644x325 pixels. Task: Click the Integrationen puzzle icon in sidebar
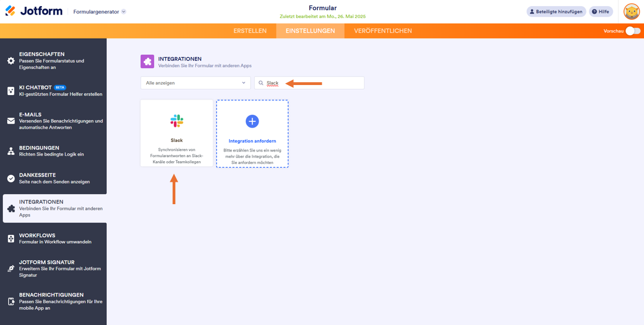11,209
